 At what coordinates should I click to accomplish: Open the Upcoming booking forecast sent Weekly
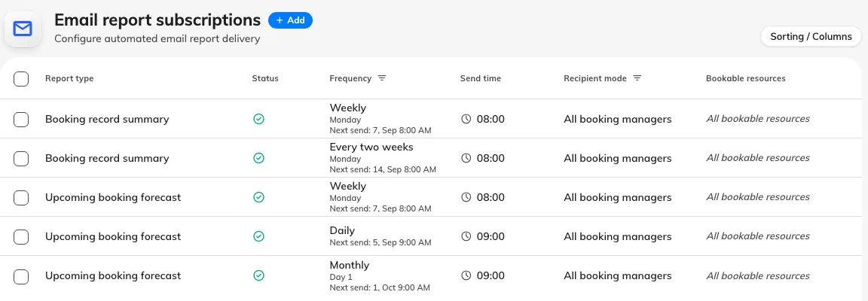click(113, 197)
